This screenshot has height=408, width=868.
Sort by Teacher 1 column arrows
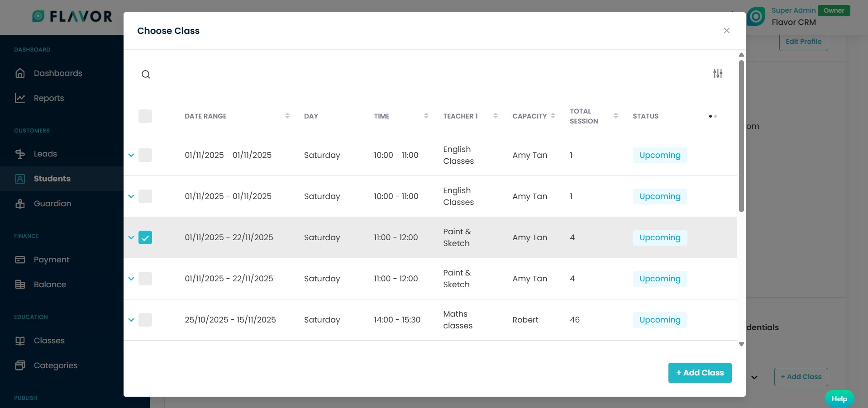496,116
